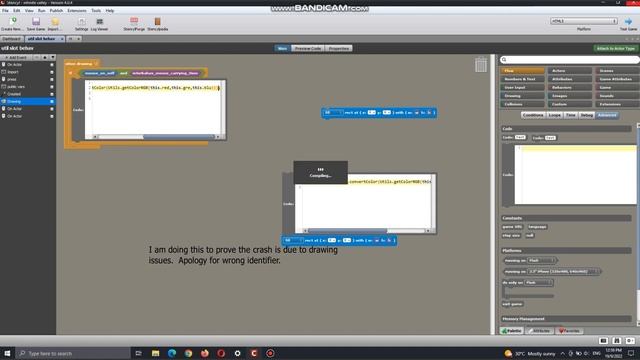Click the middle bottom-right status bar icon
640x360 pixels.
(617, 340)
